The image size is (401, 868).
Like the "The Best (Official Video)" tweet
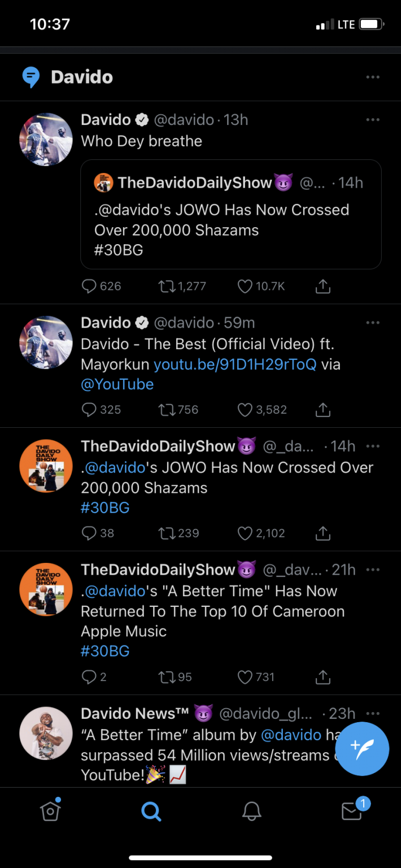(245, 410)
